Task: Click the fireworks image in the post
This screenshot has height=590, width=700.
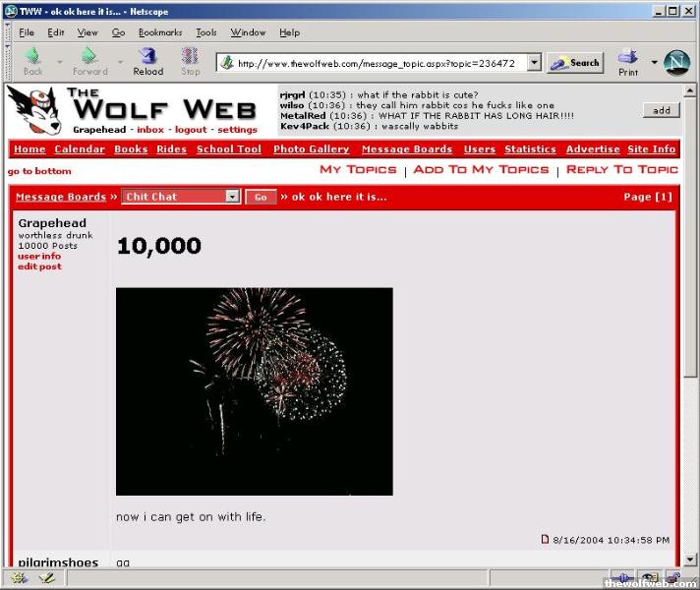Action: pos(254,390)
